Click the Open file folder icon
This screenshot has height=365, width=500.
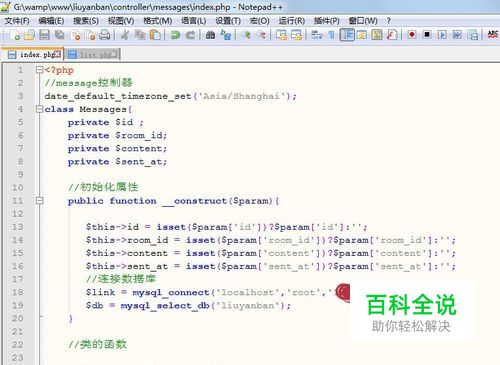[30, 35]
